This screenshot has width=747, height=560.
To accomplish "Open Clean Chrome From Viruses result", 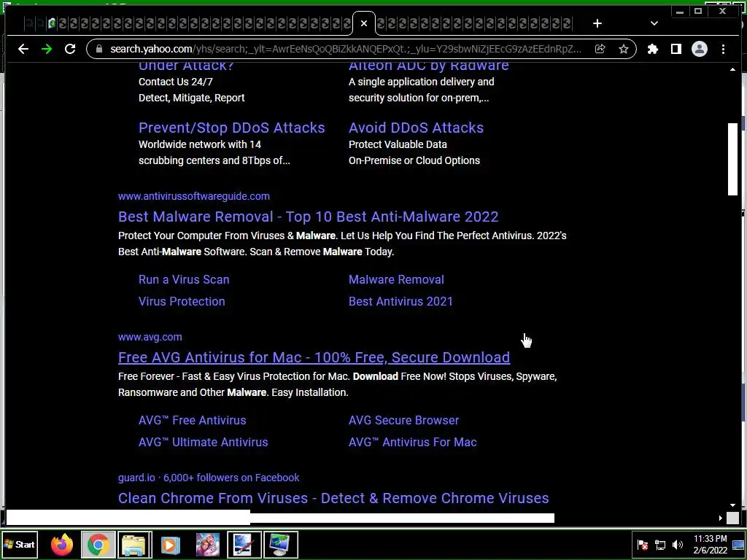I will (333, 498).
